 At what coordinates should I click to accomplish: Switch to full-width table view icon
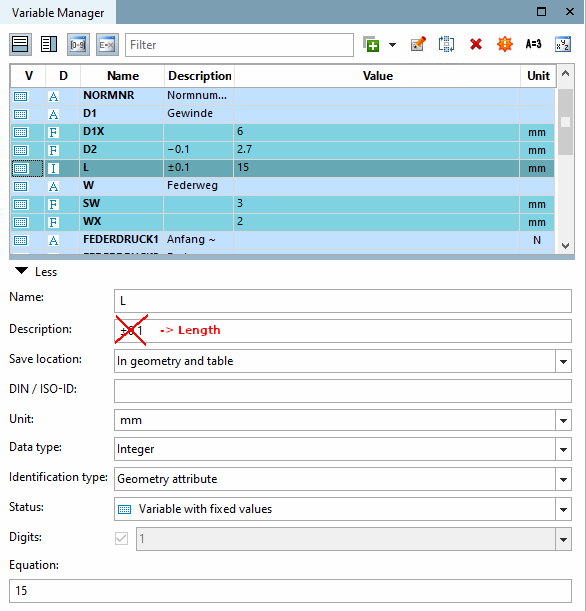tap(20, 44)
